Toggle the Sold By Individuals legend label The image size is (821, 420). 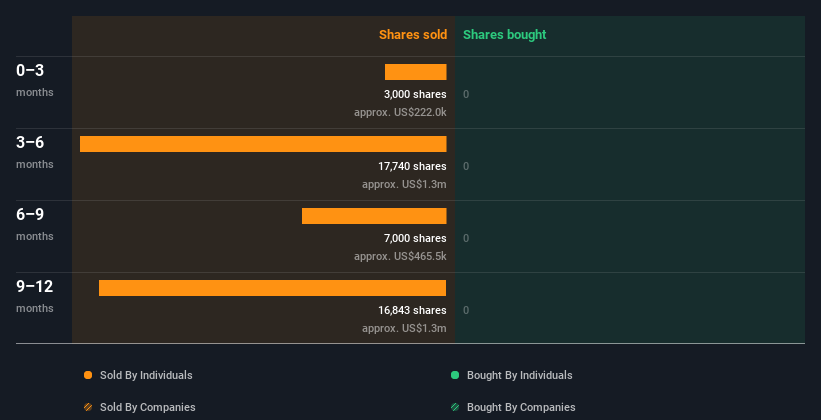146,375
